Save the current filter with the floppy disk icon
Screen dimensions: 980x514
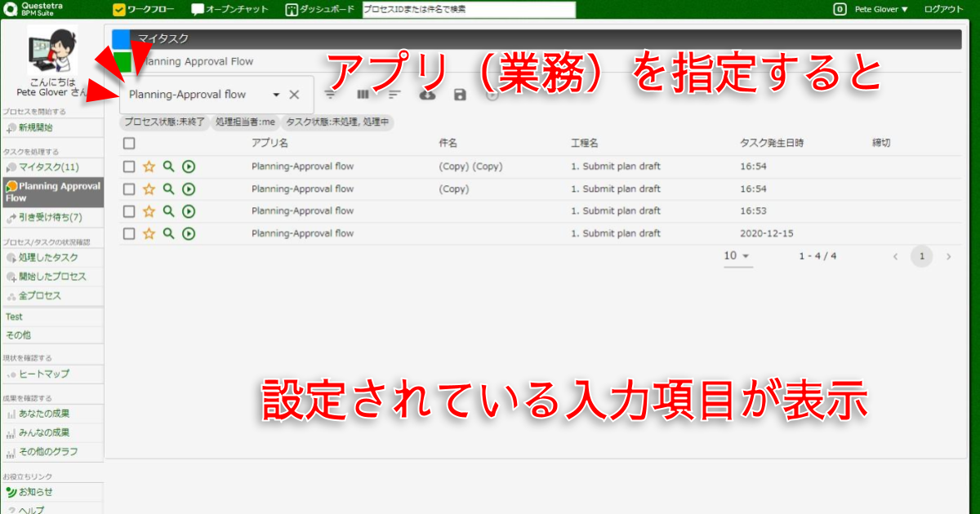point(460,95)
